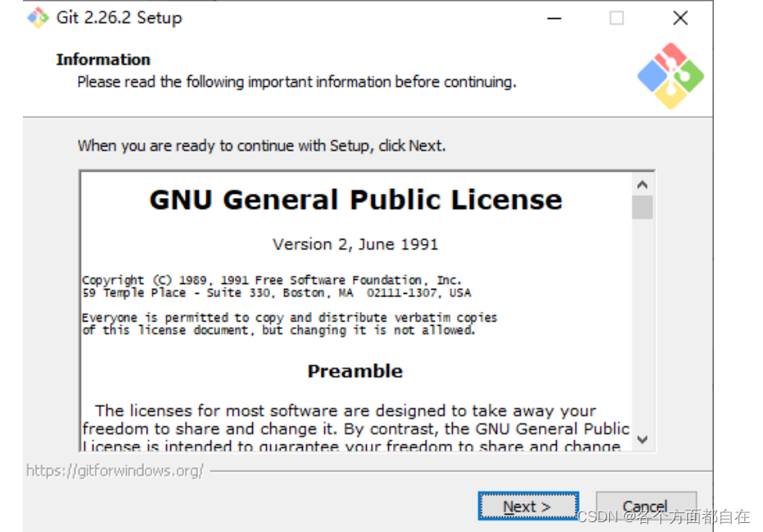The image size is (763, 532).
Task: Click the large Git logo in the header
Action: coord(670,76)
